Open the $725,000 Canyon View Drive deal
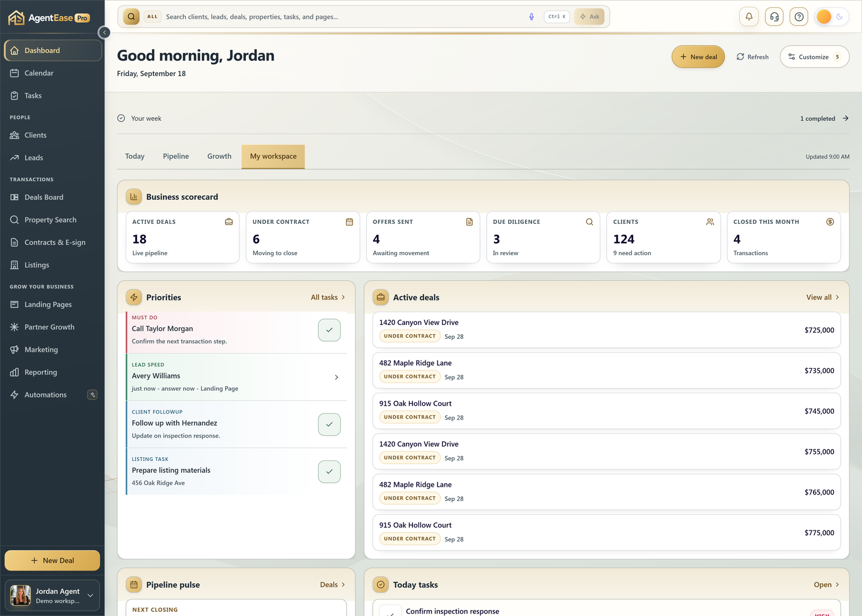Viewport: 862px width, 616px height. [606, 330]
